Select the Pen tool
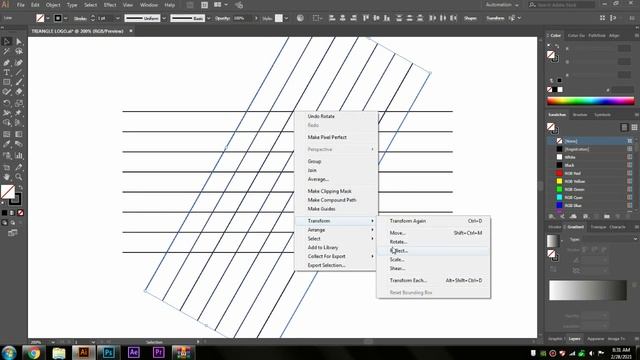Image resolution: width=640 pixels, height=360 pixels. pos(7,63)
